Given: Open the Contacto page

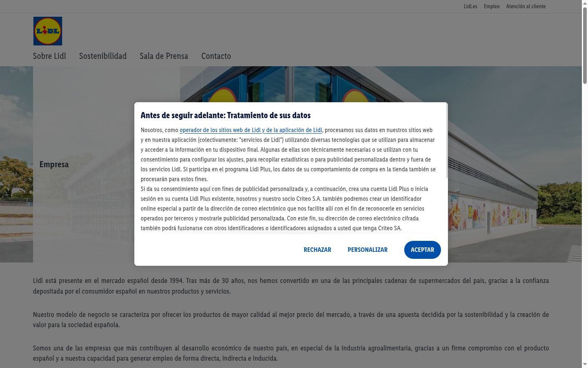Looking at the screenshot, I should click(x=216, y=56).
